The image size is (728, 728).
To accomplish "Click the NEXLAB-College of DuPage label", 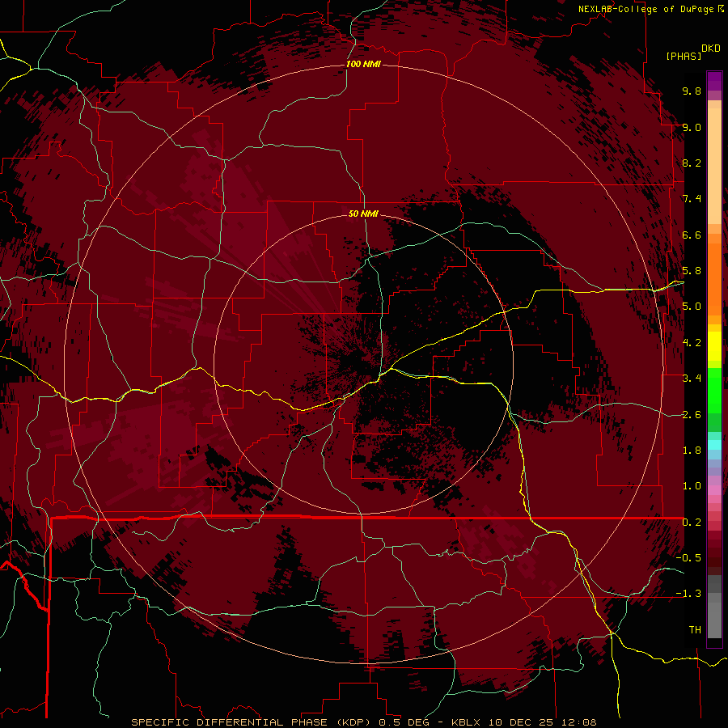I will coord(645,9).
